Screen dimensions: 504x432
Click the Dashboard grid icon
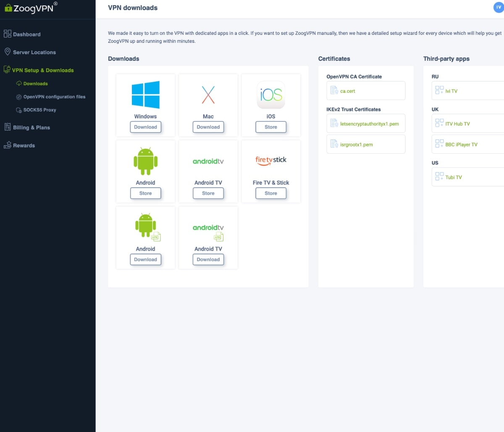[7, 34]
